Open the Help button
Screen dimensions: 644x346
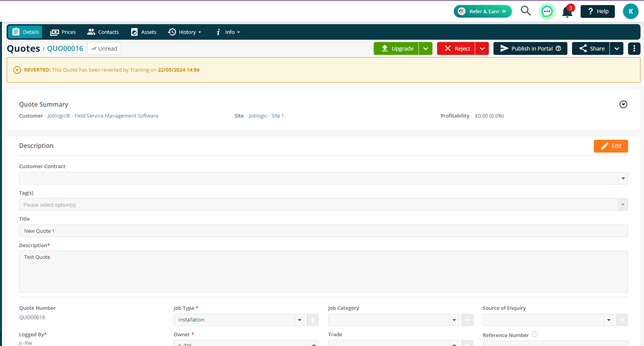[x=597, y=11]
